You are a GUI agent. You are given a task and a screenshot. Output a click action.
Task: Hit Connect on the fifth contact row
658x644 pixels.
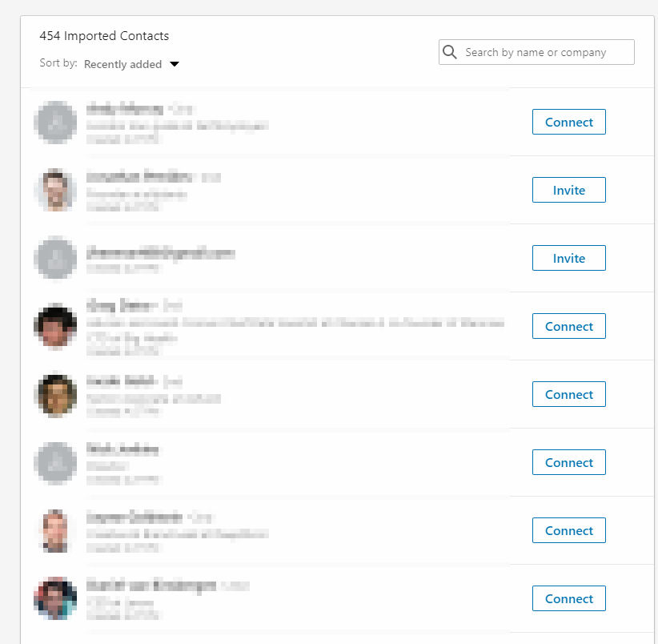click(568, 395)
